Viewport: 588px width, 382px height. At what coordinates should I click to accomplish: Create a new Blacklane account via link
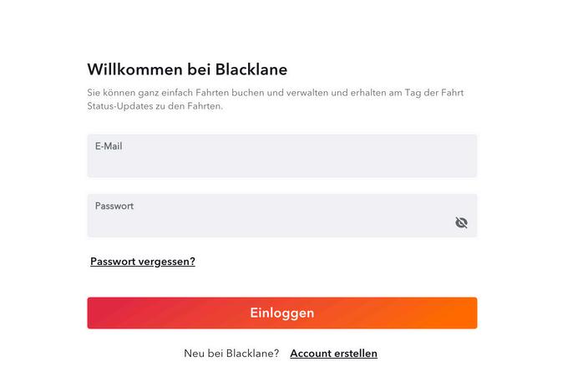coord(333,354)
